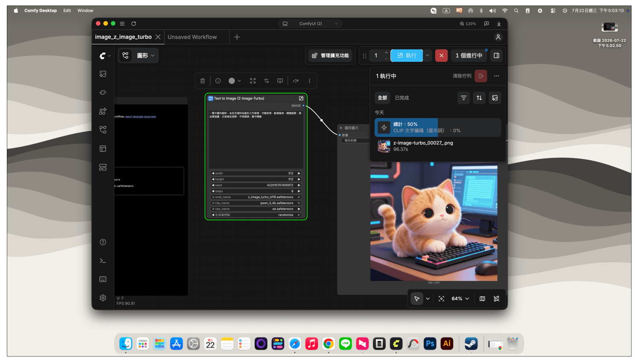Open the model library sparkle icon in sidebar
Viewport: 640px width, 364px height.
click(103, 111)
